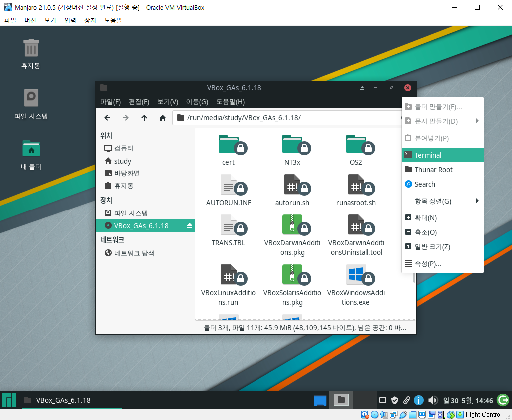Click VirtualBox USB status icon
The width and height of the screenshot is (512, 420).
pos(403,415)
